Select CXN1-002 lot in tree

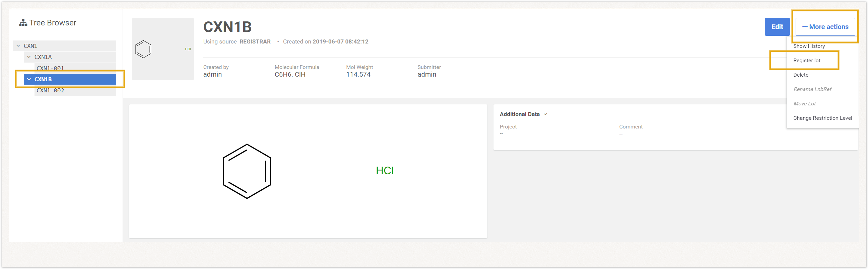pos(50,91)
